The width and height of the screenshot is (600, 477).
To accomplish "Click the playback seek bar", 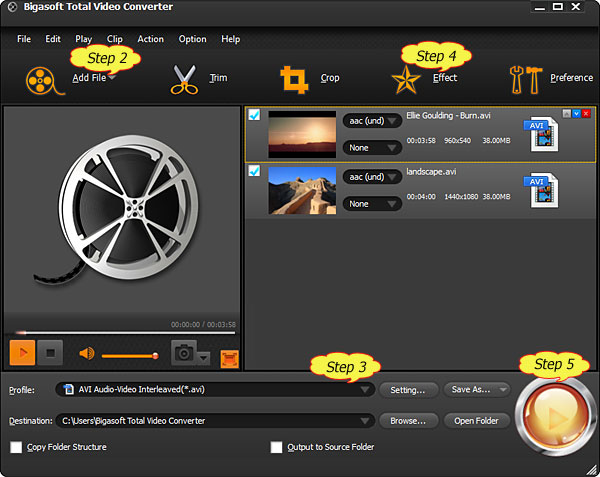I will 125,333.
